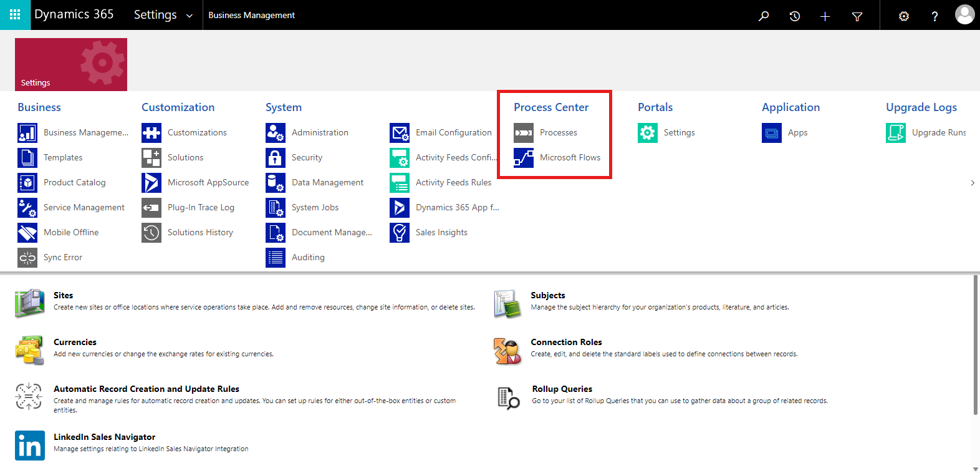The height and width of the screenshot is (473, 980).
Task: Open the Currencies settings link
Action: (x=75, y=342)
